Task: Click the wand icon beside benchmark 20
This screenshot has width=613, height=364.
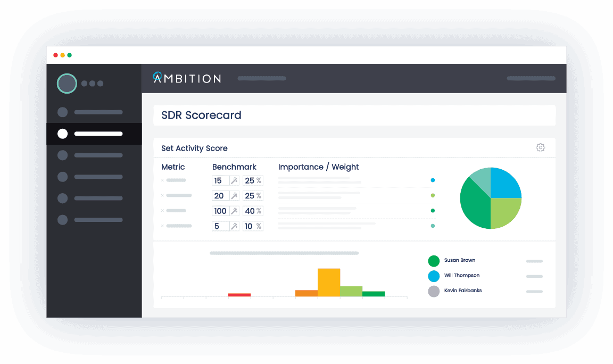Action: coord(235,195)
